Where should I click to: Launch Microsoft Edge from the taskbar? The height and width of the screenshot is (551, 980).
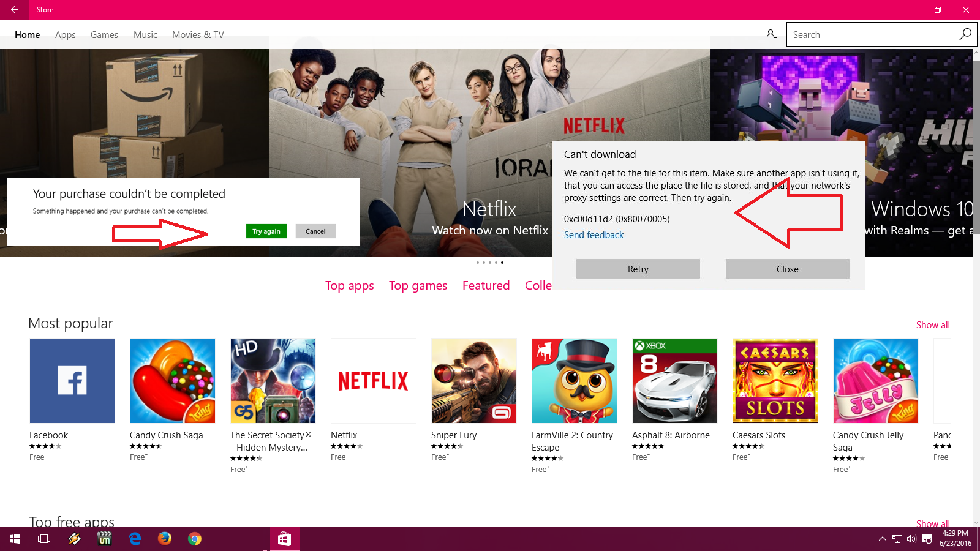pos(135,539)
